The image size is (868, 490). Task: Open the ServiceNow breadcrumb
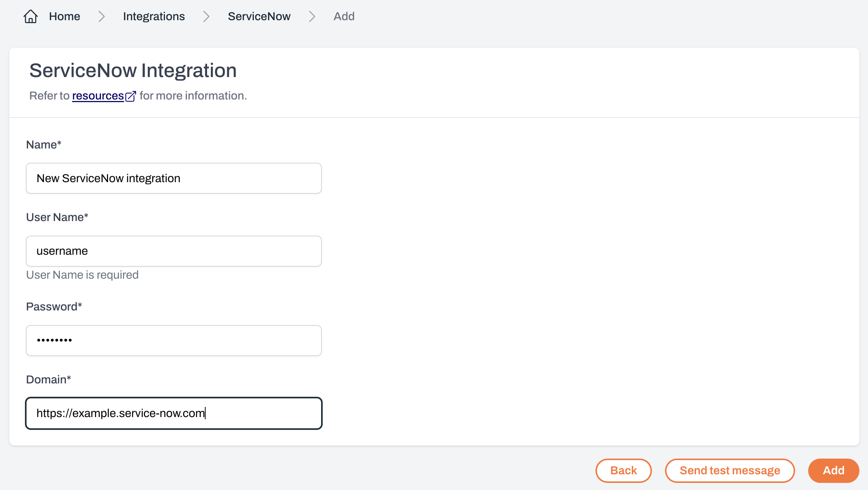pos(259,16)
